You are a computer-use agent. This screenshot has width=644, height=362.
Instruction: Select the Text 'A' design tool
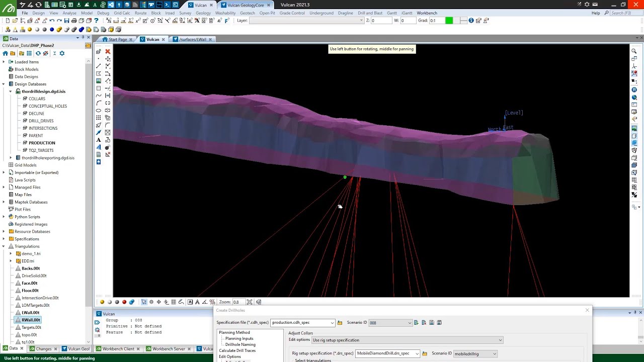(x=99, y=140)
